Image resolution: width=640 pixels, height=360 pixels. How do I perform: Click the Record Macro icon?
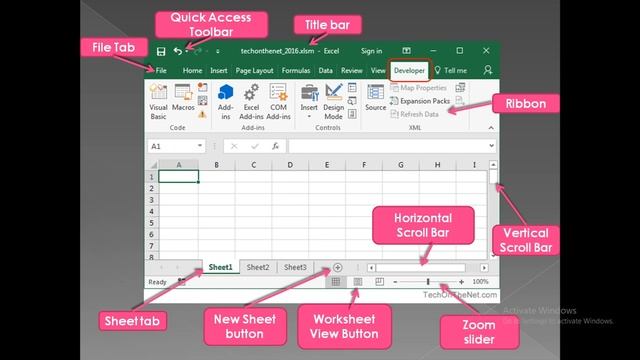coord(202,87)
